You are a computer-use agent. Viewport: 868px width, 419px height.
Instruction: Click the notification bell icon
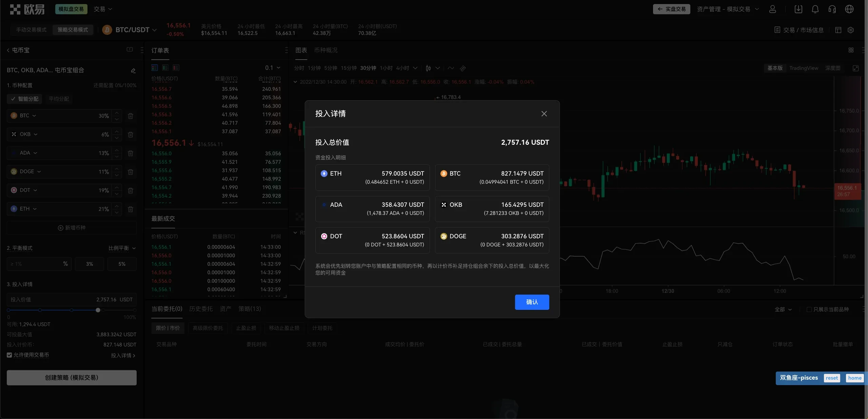click(815, 9)
